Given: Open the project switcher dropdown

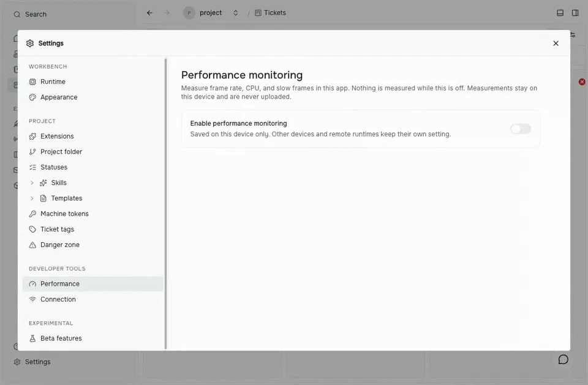Looking at the screenshot, I should click(x=235, y=13).
